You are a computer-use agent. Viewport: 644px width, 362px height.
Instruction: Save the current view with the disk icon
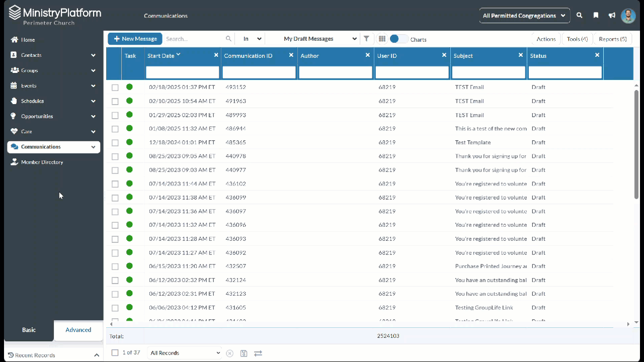pyautogui.click(x=244, y=353)
